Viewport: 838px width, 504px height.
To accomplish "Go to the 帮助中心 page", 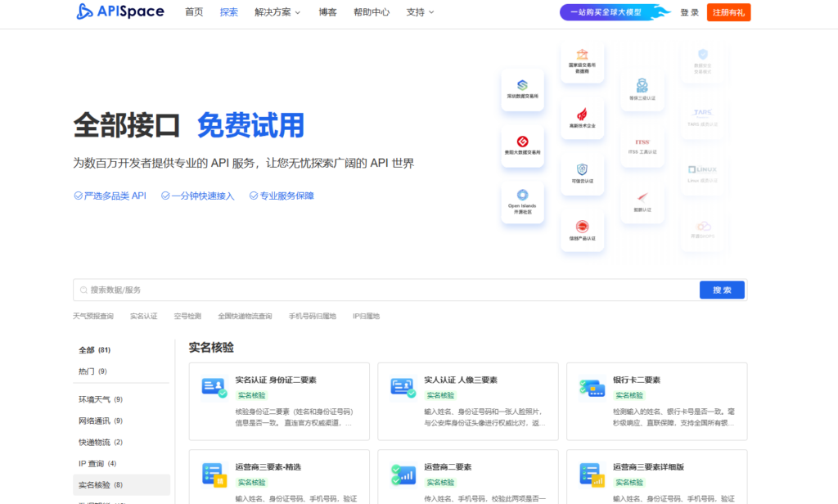I will point(372,12).
